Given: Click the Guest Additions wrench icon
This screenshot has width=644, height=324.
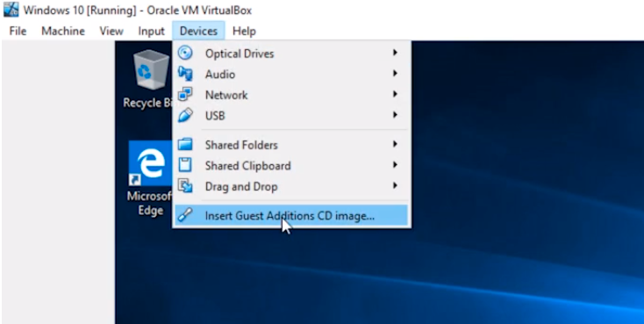Looking at the screenshot, I should point(185,215).
